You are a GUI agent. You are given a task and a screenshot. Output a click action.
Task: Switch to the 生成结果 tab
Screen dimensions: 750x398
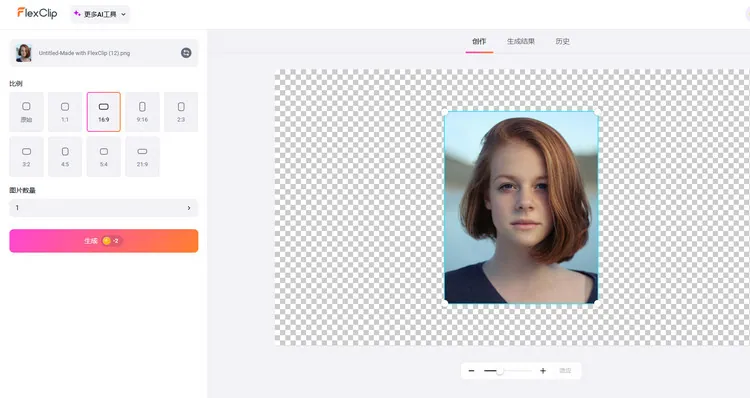point(520,42)
